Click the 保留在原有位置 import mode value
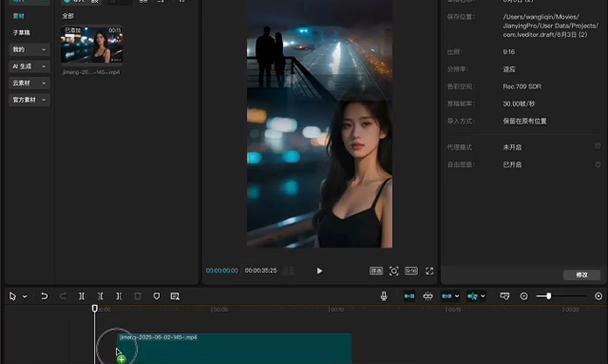608x364 pixels. (x=525, y=121)
